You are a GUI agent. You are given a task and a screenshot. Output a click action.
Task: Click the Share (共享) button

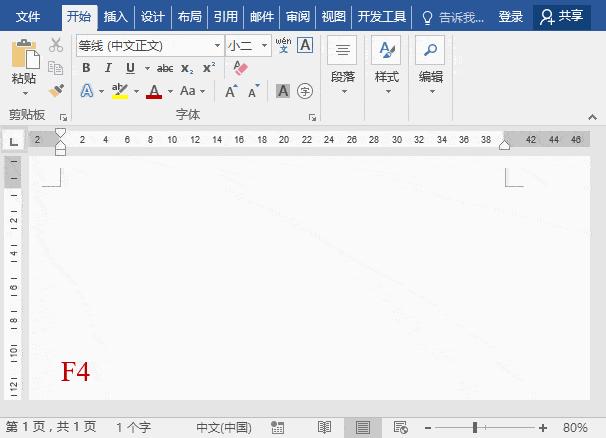coord(562,17)
